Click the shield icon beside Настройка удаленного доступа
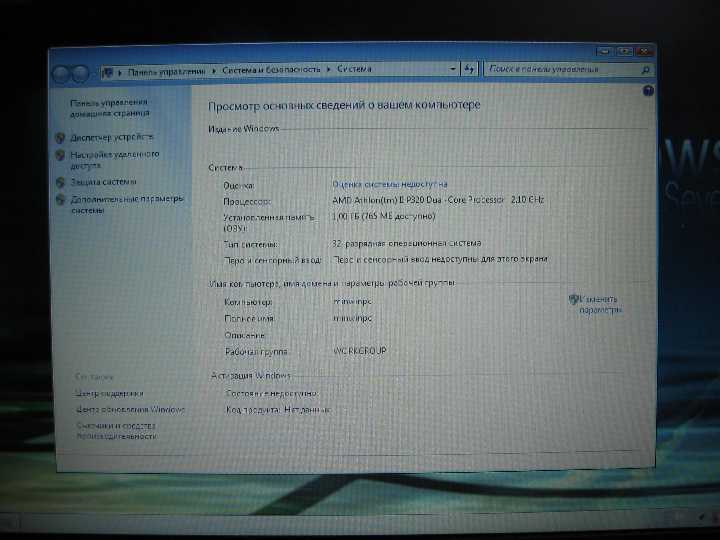 coord(60,155)
